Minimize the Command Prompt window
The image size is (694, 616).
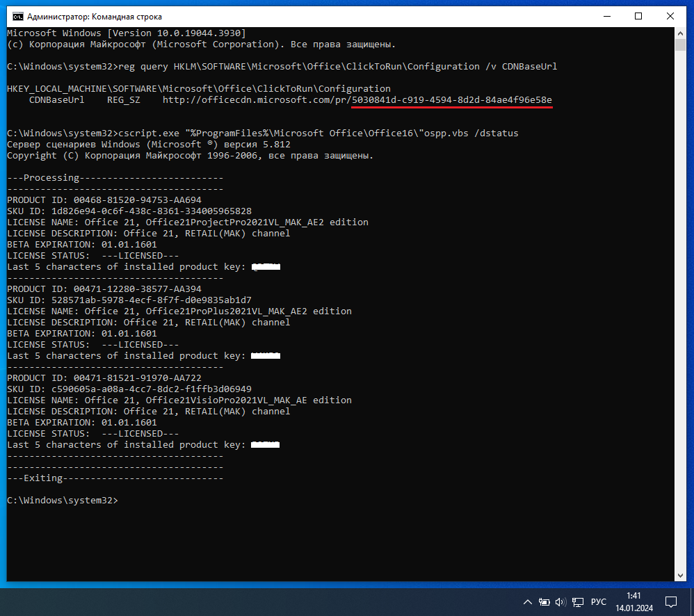point(607,17)
